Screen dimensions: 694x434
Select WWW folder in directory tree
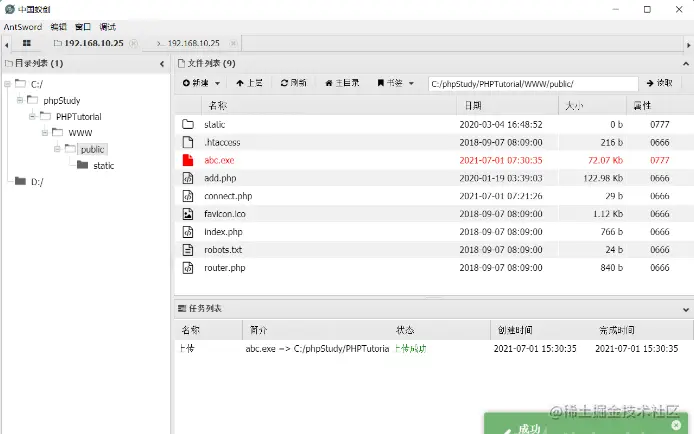[x=80, y=133]
